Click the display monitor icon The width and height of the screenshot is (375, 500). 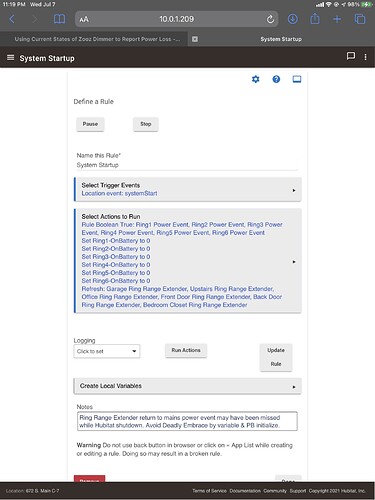pyautogui.click(x=297, y=79)
